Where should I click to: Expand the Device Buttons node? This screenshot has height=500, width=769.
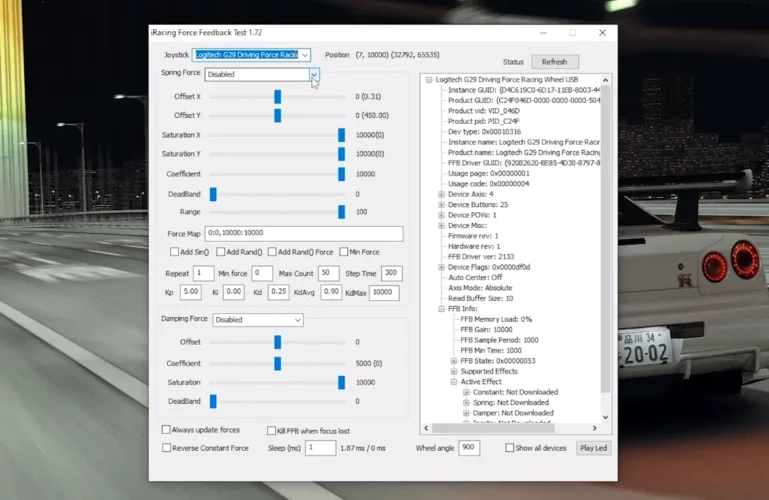coord(441,205)
